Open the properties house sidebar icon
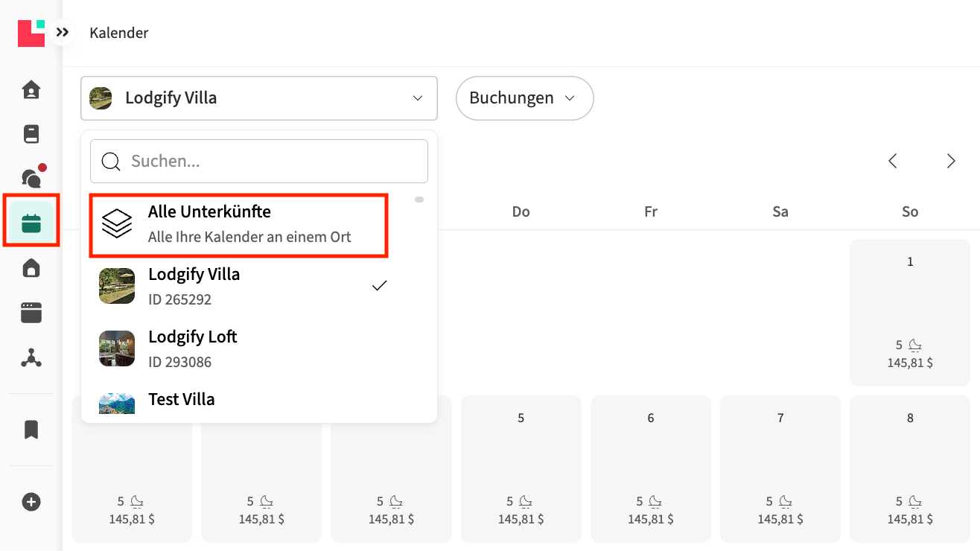This screenshot has height=551, width=980. tap(31, 268)
